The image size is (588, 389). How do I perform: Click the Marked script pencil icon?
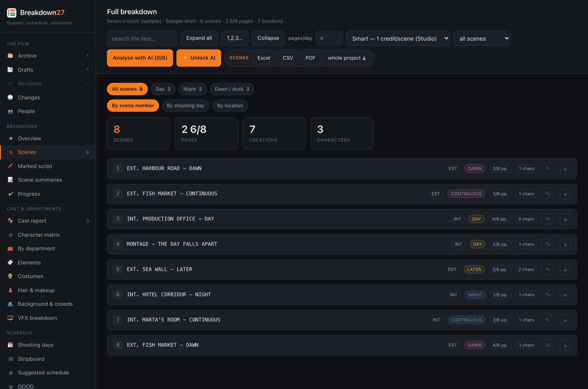pyautogui.click(x=11, y=166)
